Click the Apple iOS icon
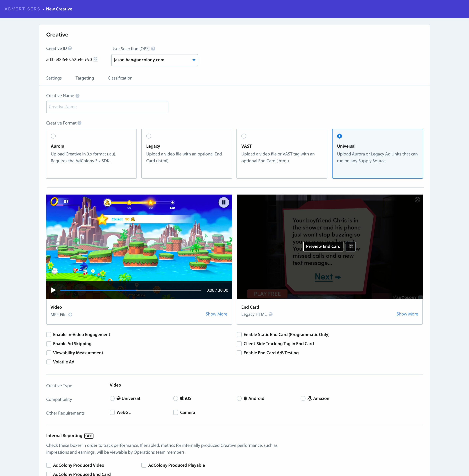This screenshot has height=476, width=469. click(x=182, y=398)
